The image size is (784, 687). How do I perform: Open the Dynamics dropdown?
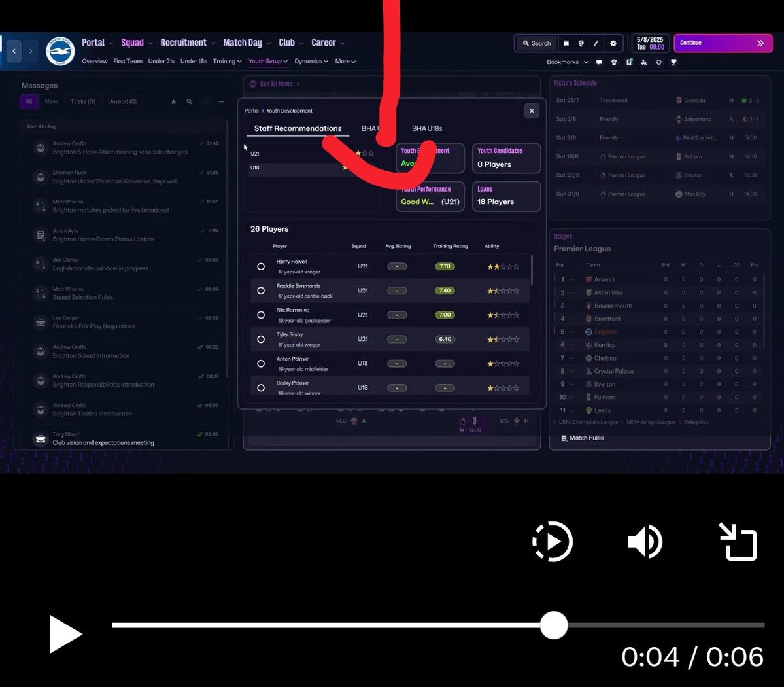pos(311,61)
